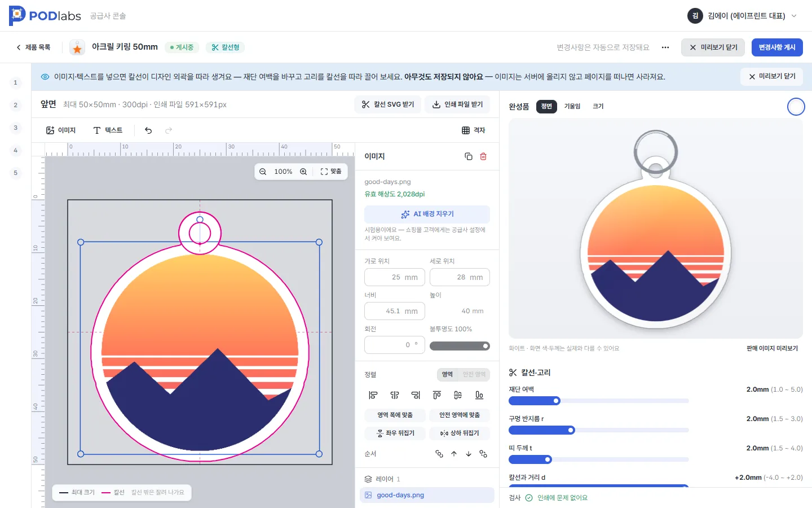812x508 pixels.
Task: Open the three-dot more options menu
Action: pos(665,47)
